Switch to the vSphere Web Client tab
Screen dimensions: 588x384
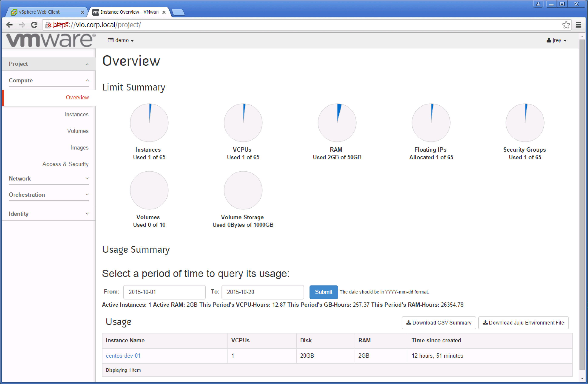[40, 12]
